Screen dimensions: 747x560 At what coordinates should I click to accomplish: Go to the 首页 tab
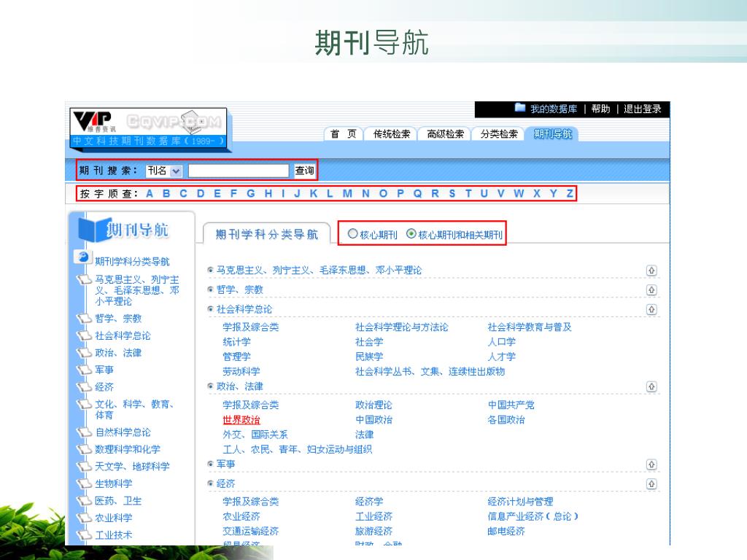[x=344, y=134]
